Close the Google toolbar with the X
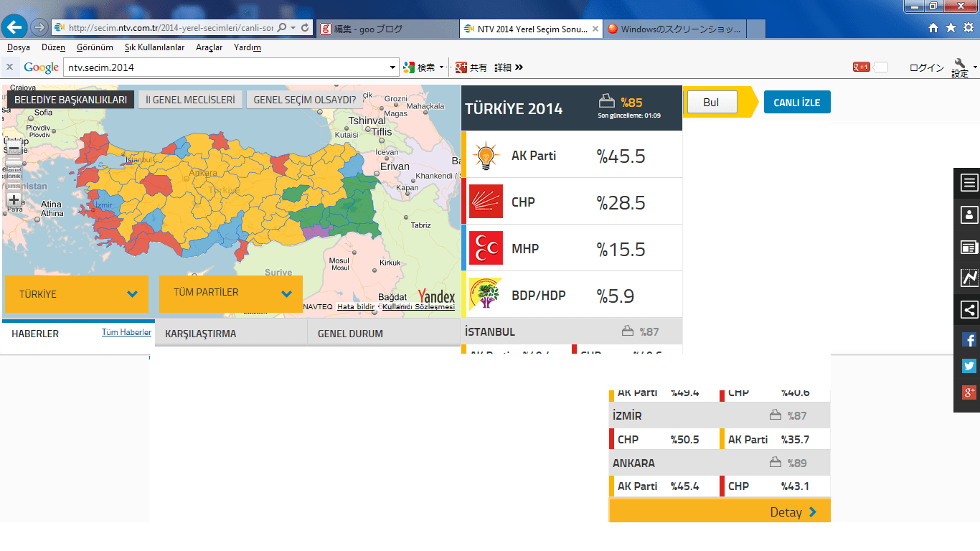This screenshot has width=980, height=551. coord(9,67)
